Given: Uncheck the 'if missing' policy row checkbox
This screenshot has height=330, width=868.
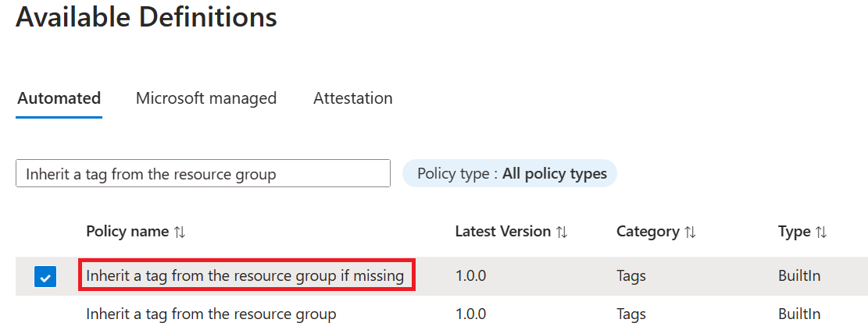Looking at the screenshot, I should [45, 276].
